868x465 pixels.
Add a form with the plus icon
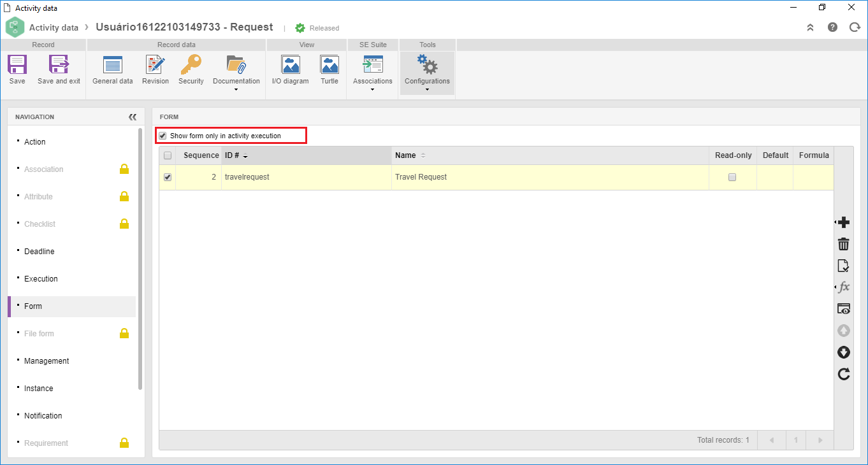pyautogui.click(x=844, y=222)
